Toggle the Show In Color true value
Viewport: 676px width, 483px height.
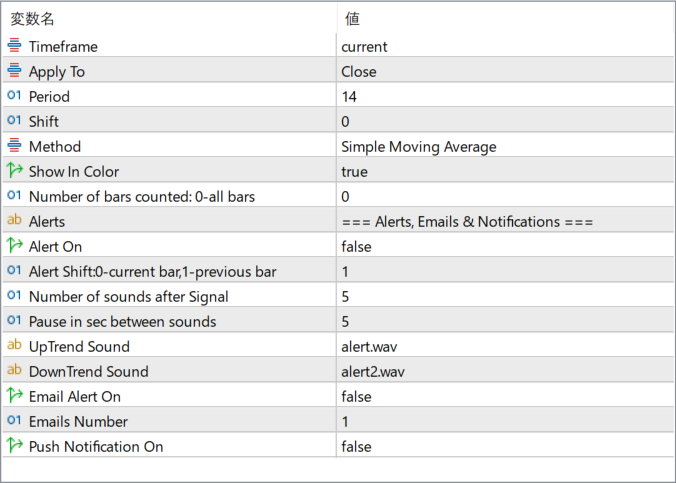[505, 172]
